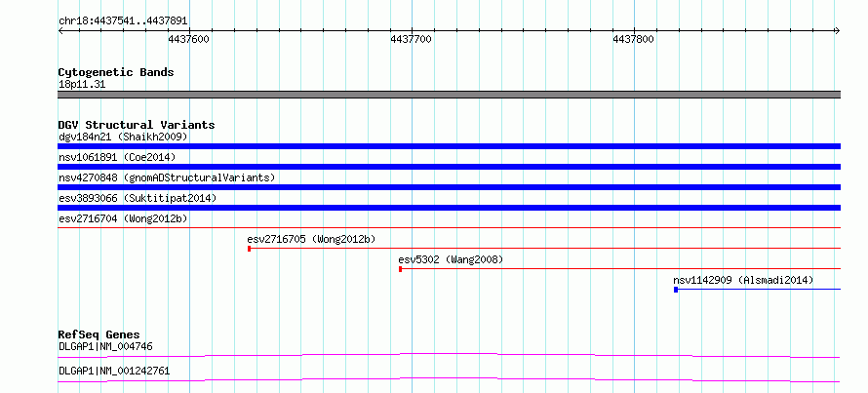Open variant nsv1061891 (Coe2014) label
This screenshot has width=868, height=393.
pyautogui.click(x=117, y=157)
